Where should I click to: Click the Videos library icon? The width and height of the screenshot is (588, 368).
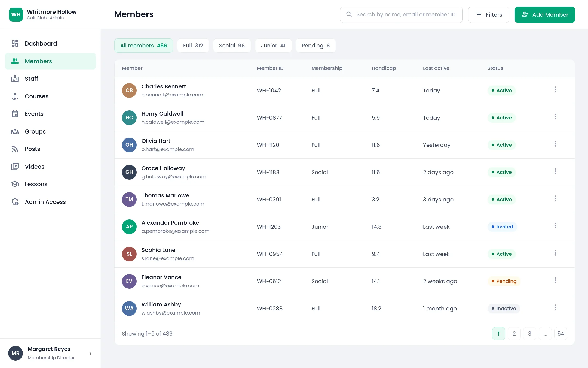click(x=15, y=167)
